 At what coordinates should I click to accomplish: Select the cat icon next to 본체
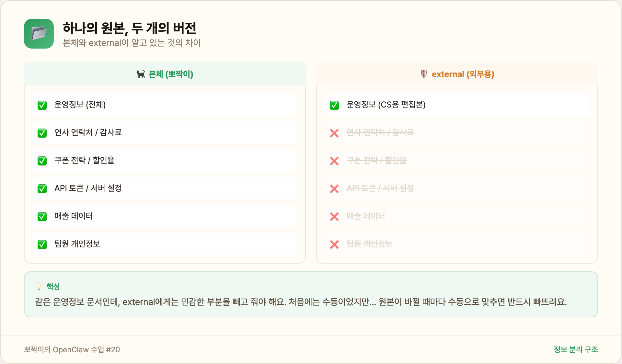click(x=141, y=74)
